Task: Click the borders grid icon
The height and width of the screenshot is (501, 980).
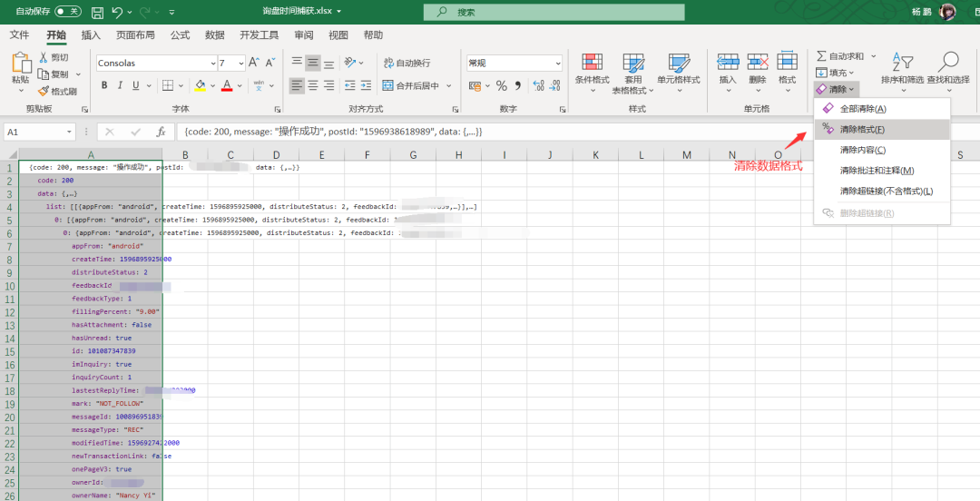Action: (168, 85)
